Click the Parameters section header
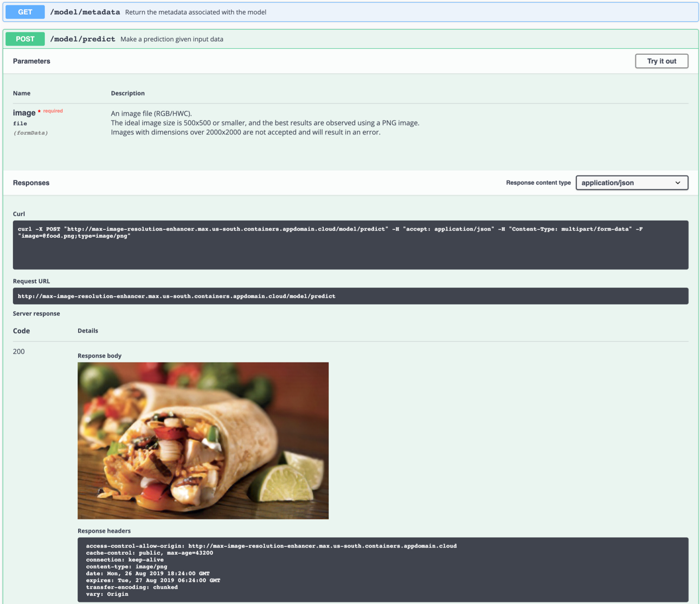Viewport: 700px width, 604px height. coord(31,61)
